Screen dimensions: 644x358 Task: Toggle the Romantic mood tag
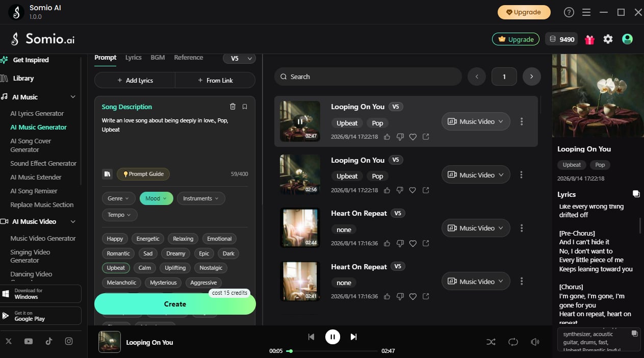tap(118, 253)
